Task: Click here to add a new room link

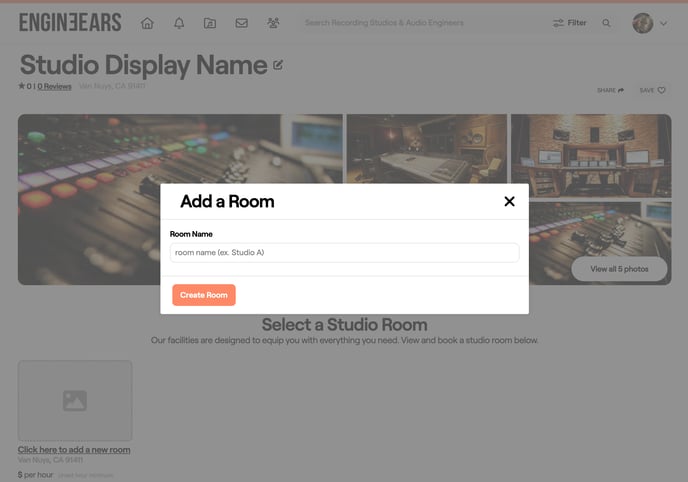Action: tap(74, 450)
